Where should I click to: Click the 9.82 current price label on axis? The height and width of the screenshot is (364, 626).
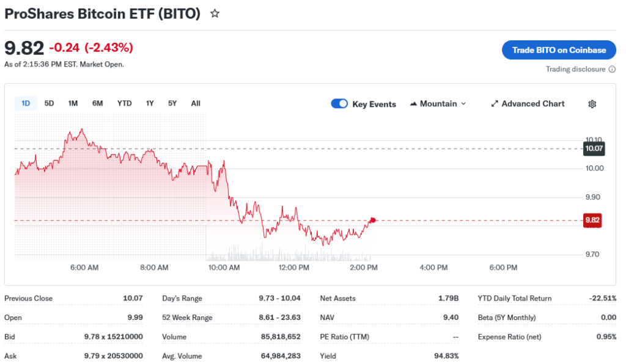click(593, 220)
